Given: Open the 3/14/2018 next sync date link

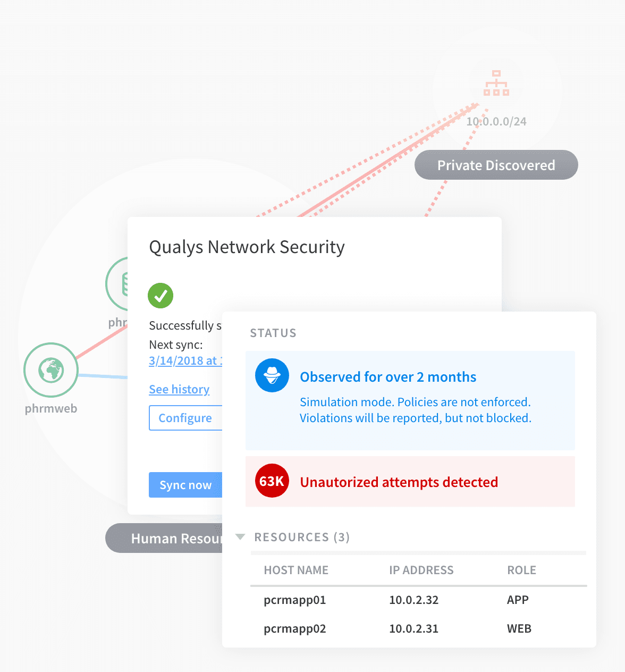Looking at the screenshot, I should pyautogui.click(x=185, y=360).
